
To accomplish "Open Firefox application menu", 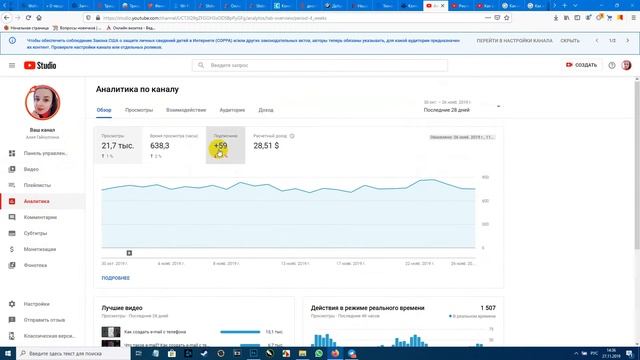I will (x=633, y=18).
